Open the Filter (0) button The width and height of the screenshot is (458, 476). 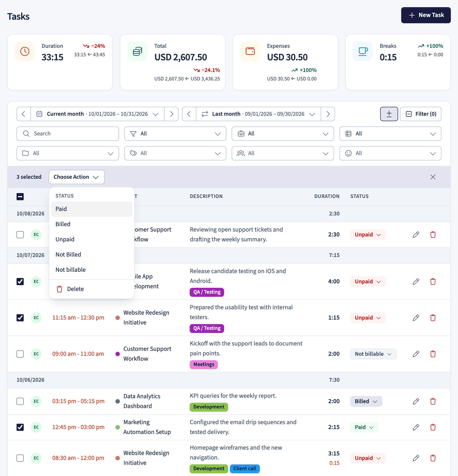coord(421,114)
